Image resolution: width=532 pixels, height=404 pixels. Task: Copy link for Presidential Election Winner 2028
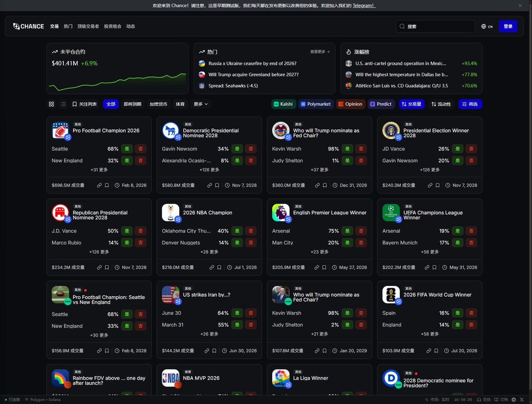tap(430, 185)
